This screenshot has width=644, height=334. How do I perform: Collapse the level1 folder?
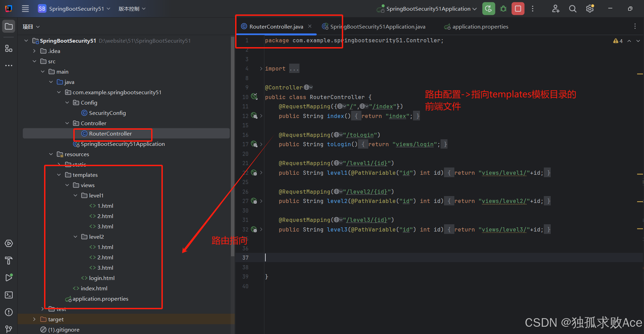[75, 195]
